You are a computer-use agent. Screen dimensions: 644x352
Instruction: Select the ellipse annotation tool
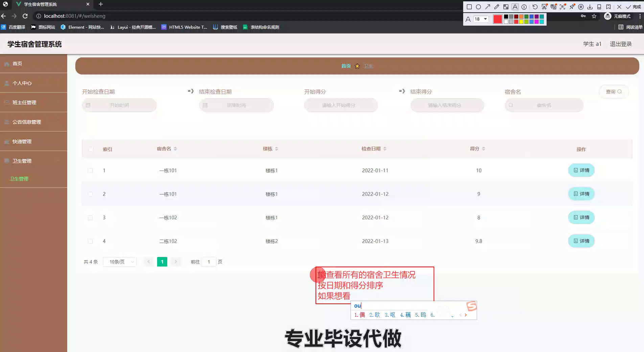point(478,7)
